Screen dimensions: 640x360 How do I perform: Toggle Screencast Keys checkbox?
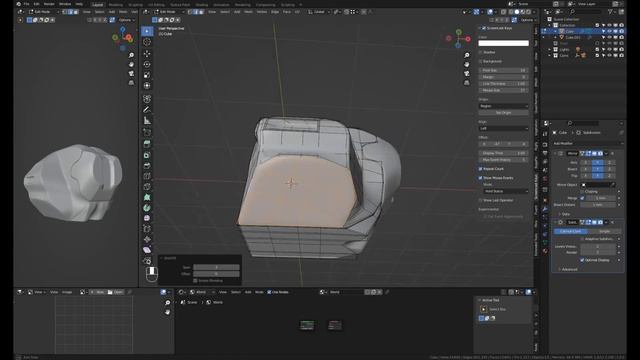pyautogui.click(x=484, y=28)
